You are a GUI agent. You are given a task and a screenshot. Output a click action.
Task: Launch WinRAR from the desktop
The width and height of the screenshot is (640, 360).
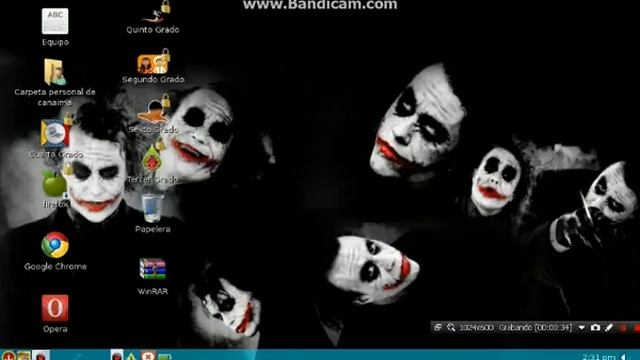[153, 269]
